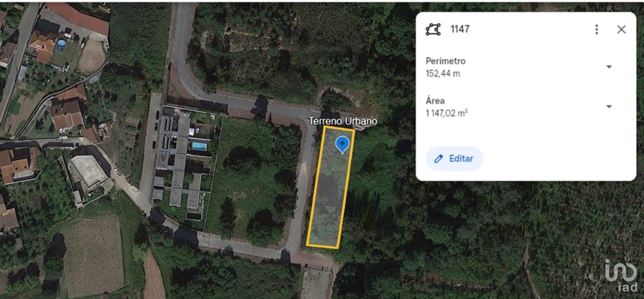644x299 pixels.
Task: Click the polygon shape icon beside 1147
Action: pyautogui.click(x=433, y=30)
